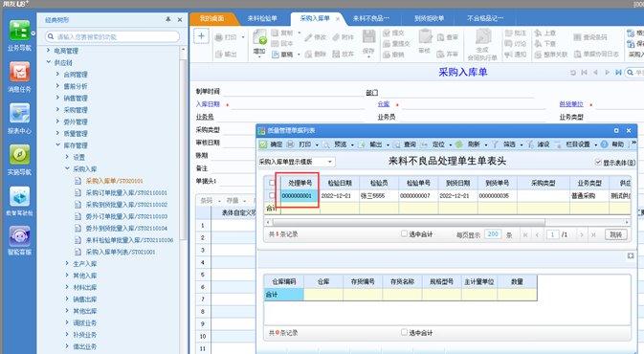Toggle lower 选中合计 checkbox near 共0条记录
The image size is (644, 354).
(404, 333)
